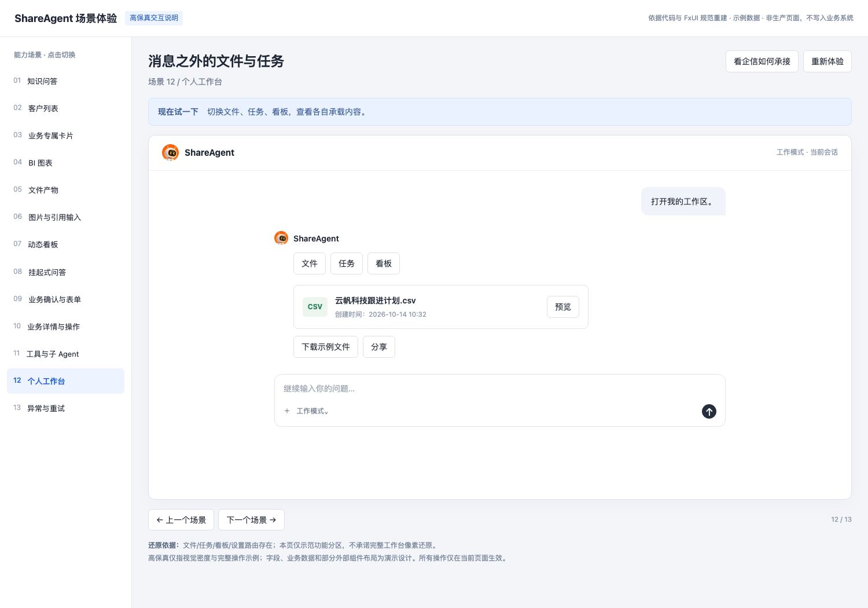This screenshot has height=608, width=868.
Task: Go to 下一个场景
Action: tap(251, 520)
